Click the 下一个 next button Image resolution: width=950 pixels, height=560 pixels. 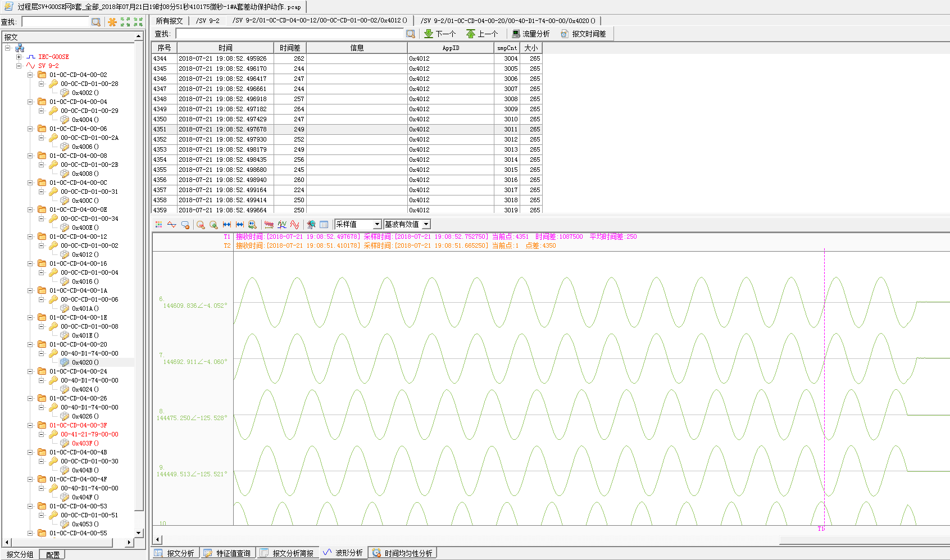pos(440,34)
